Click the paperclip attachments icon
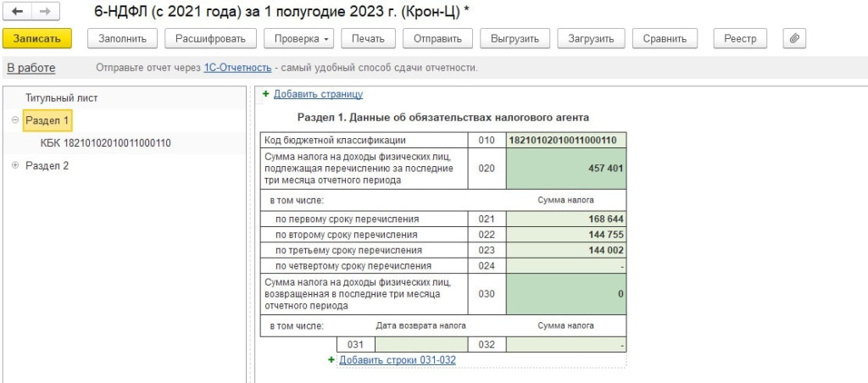Viewport: 868px width, 383px height. tap(793, 38)
